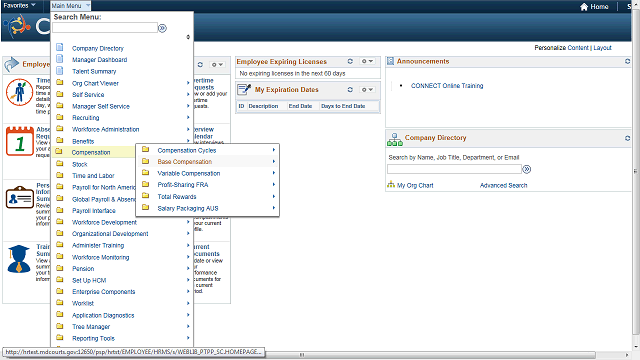Image resolution: width=640 pixels, height=360 pixels.
Task: Click the My Expiration Dates pagelet icon
Action: pyautogui.click(x=244, y=89)
